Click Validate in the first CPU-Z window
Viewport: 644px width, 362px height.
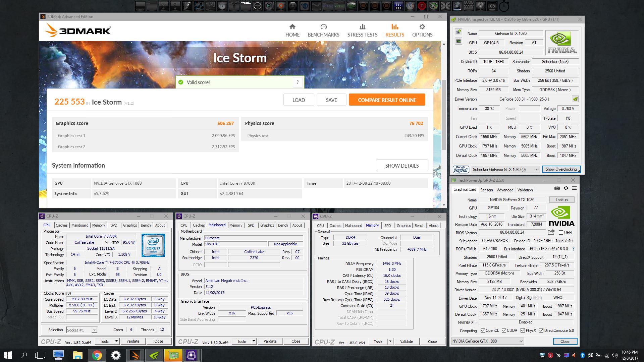coord(133,341)
